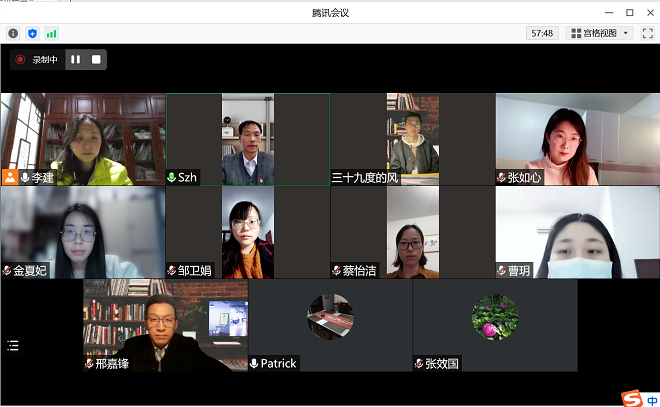Check the green network signal icon
Viewport: 660px width, 407px height.
51,33
